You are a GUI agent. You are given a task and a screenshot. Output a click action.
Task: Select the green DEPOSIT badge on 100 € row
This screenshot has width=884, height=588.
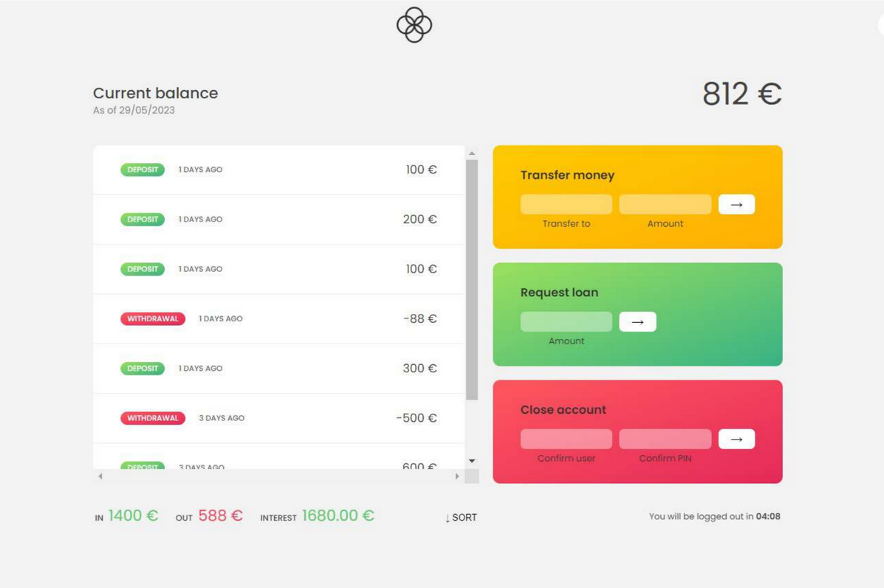142,169
